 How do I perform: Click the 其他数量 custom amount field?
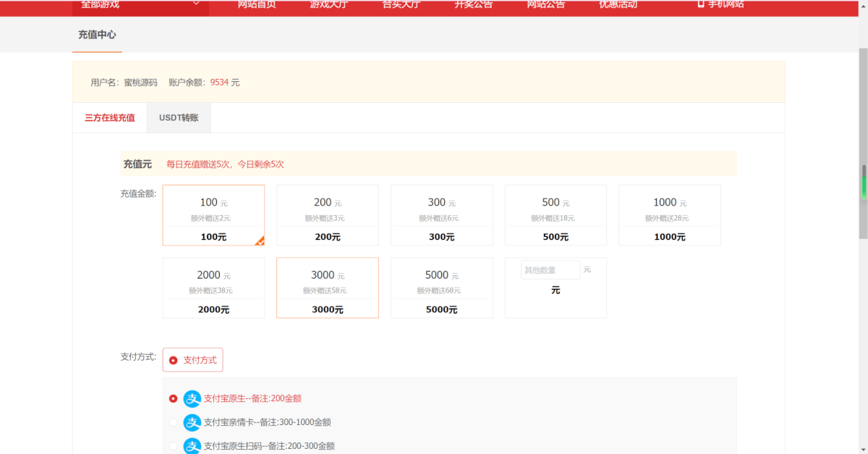pos(550,270)
